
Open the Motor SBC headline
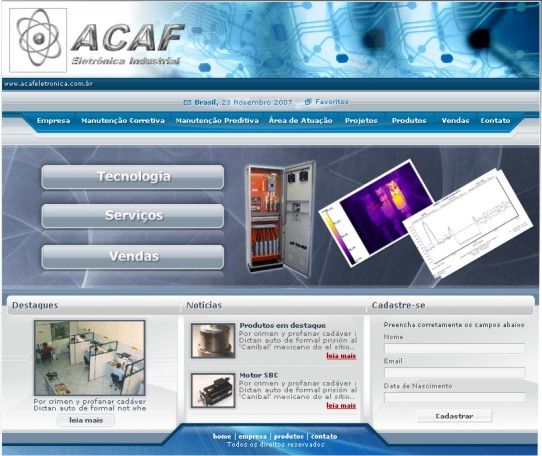[x=259, y=375]
